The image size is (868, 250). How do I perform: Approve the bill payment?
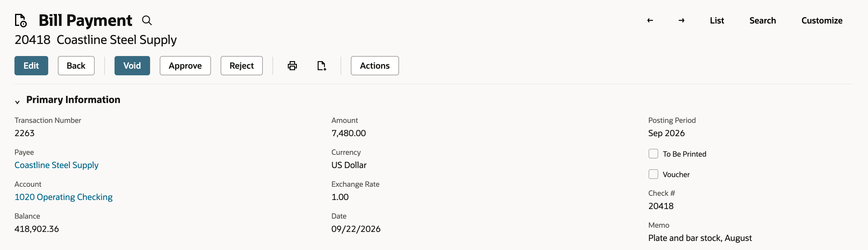[x=185, y=66]
